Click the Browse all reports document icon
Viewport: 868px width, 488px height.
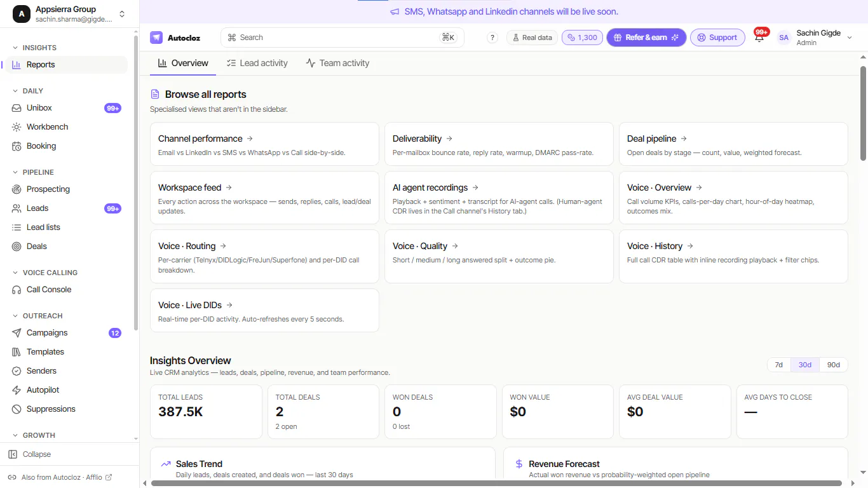coord(155,94)
